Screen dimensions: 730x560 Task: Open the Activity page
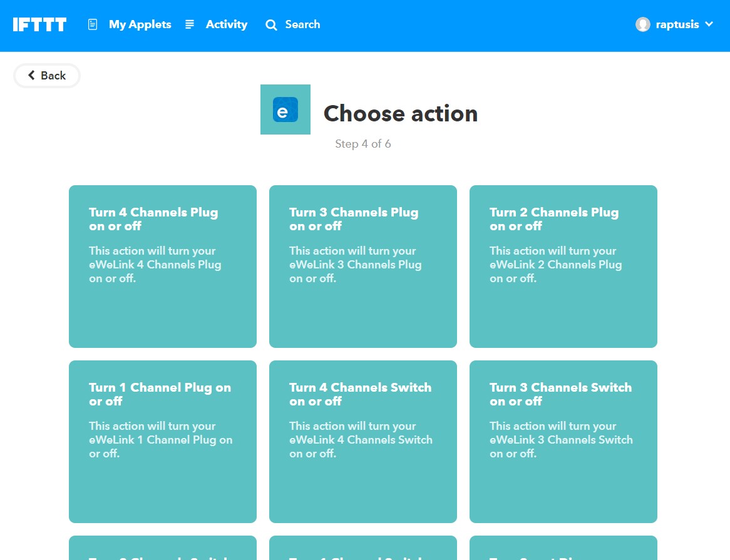[x=226, y=24]
